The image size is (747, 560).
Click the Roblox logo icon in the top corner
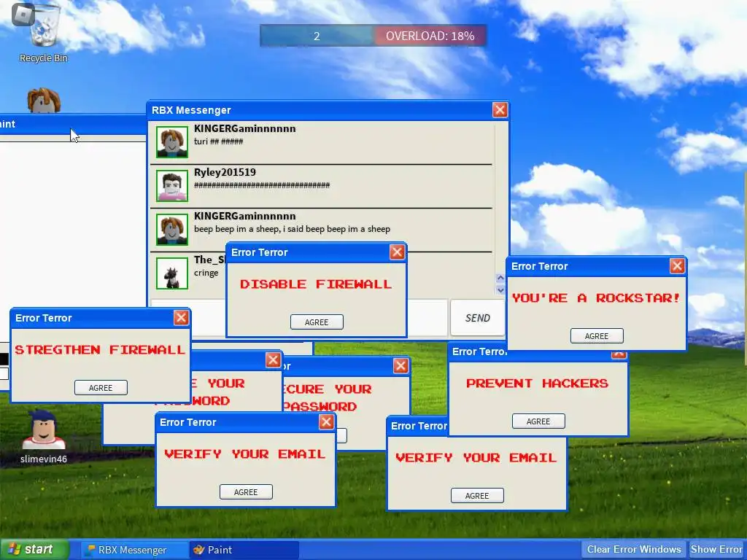click(23, 15)
